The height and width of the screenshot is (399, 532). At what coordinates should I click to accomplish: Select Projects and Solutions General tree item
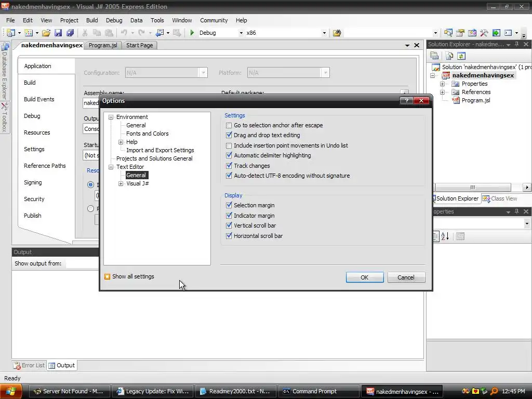click(x=154, y=158)
